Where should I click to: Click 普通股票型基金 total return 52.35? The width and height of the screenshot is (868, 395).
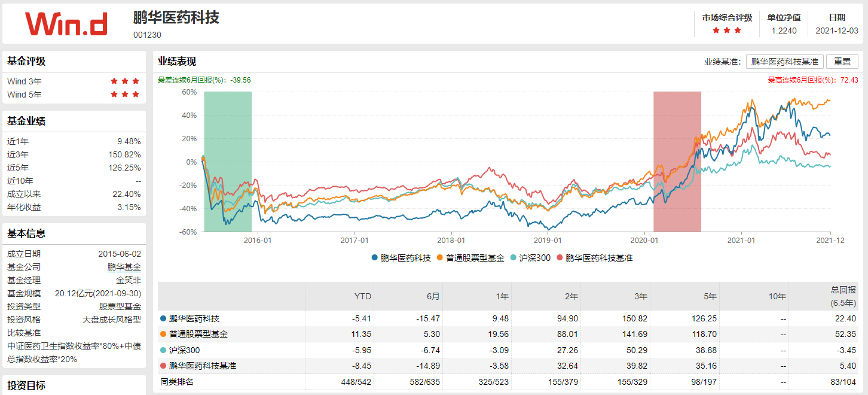846,334
